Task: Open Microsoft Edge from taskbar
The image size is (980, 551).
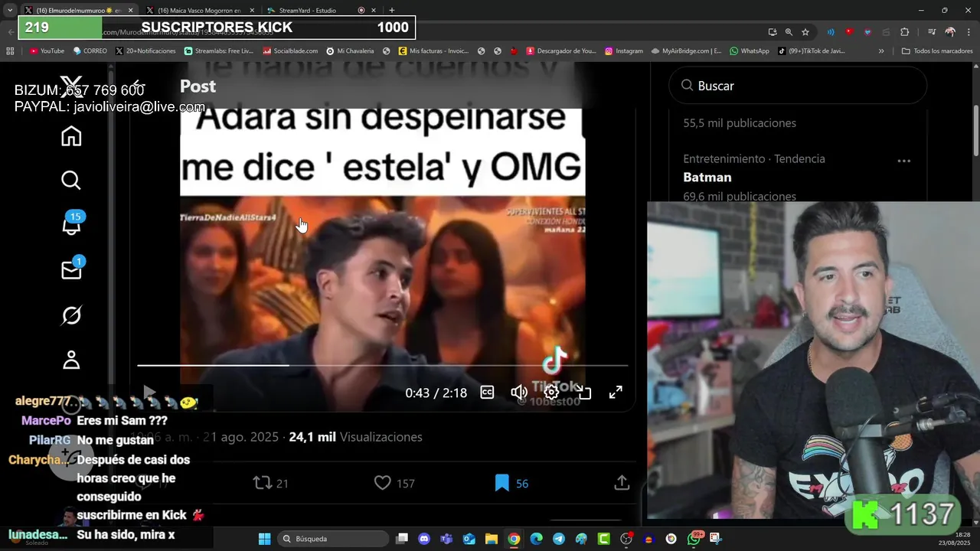Action: 536,539
